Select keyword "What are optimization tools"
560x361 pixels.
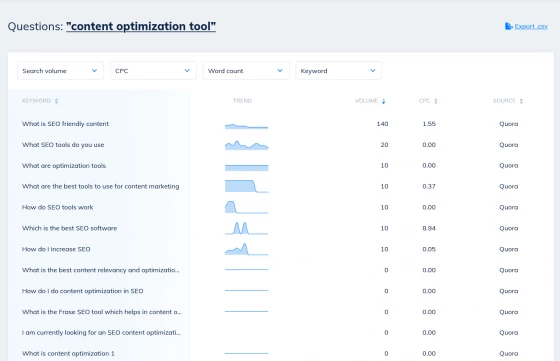64,166
